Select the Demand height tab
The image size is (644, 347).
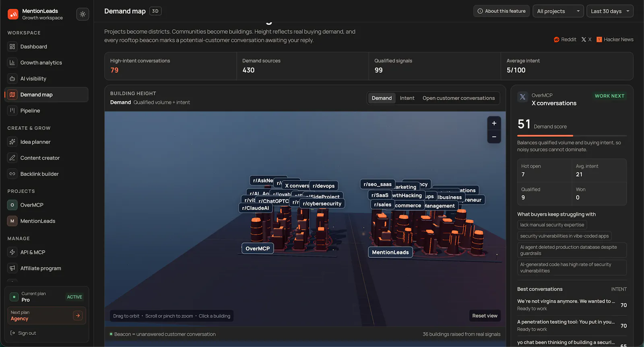pos(382,98)
